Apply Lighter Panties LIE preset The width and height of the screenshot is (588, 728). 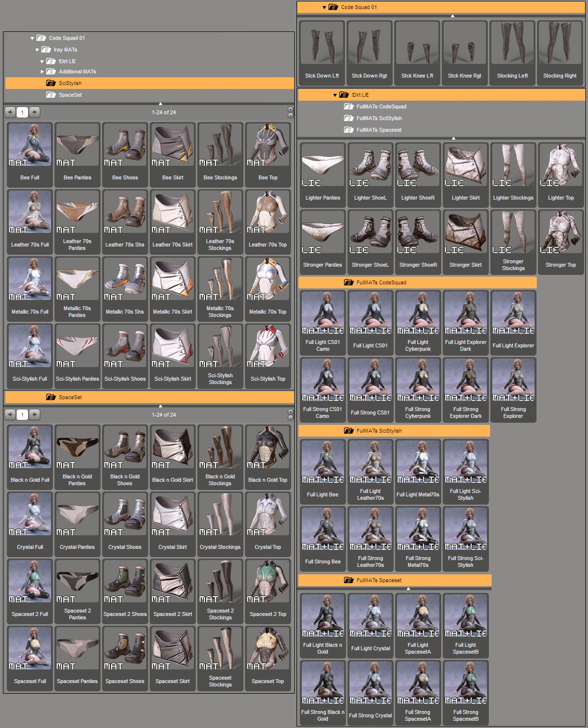click(x=323, y=175)
